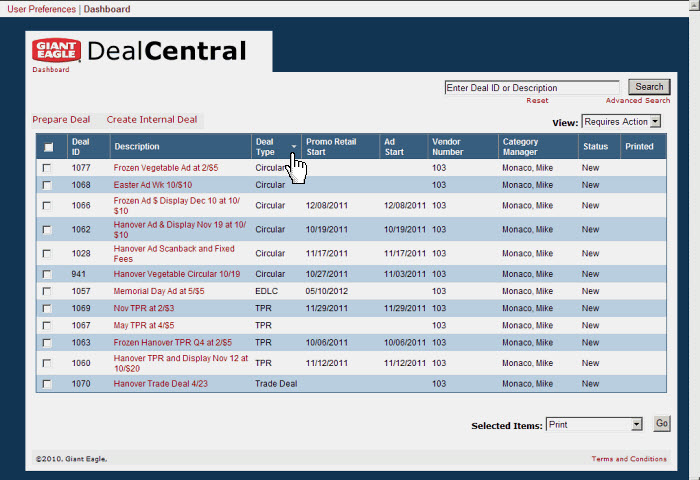Go to Dashboard in top bar
This screenshot has width=700, height=480.
[107, 9]
